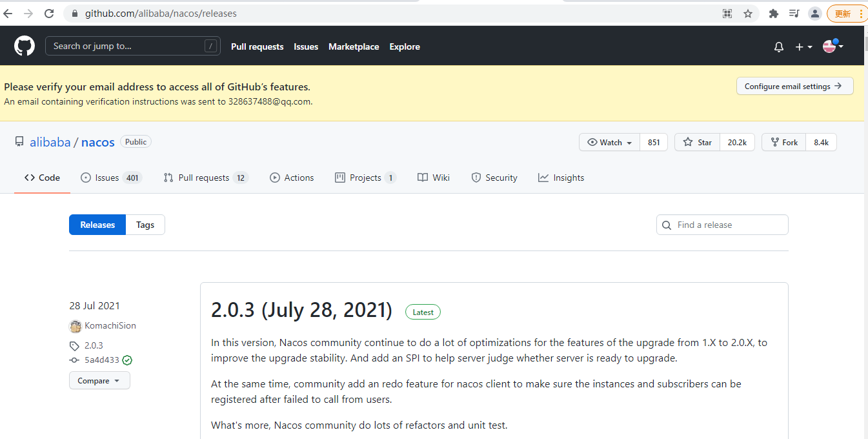The width and height of the screenshot is (868, 439).
Task: Expand the Watch dropdown button
Action: click(610, 142)
